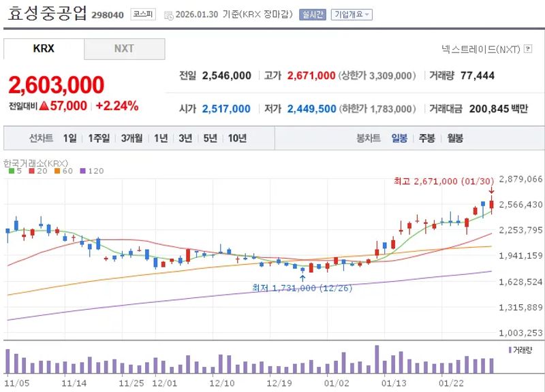
Task: Select the 1년 line chart period
Action: [x=161, y=138]
